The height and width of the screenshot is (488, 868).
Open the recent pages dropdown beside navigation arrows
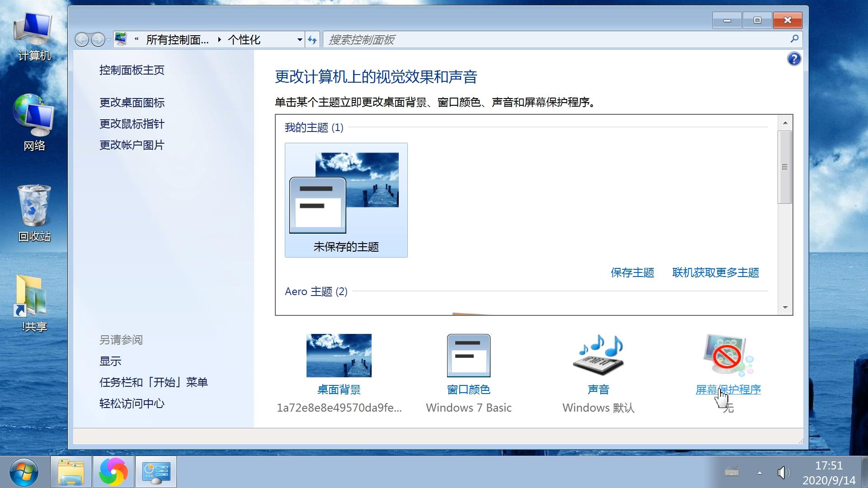(x=108, y=39)
